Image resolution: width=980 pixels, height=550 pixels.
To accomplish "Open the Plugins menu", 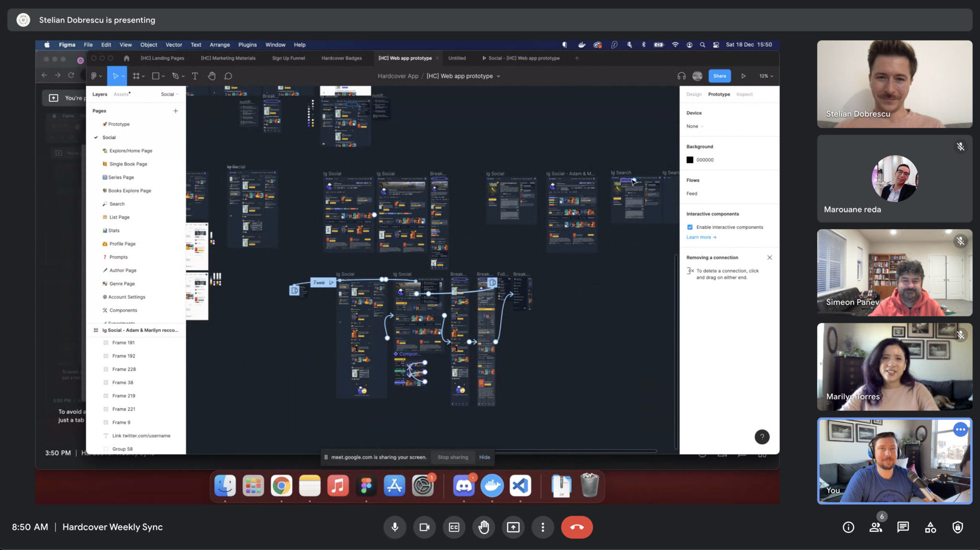I will point(247,44).
